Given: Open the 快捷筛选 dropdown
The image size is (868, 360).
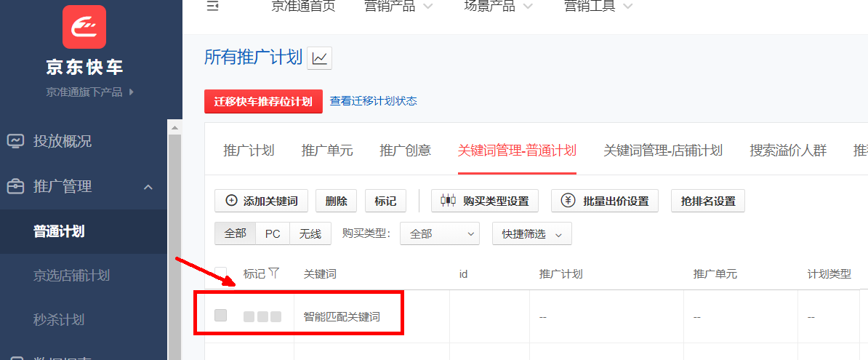Looking at the screenshot, I should (x=532, y=233).
